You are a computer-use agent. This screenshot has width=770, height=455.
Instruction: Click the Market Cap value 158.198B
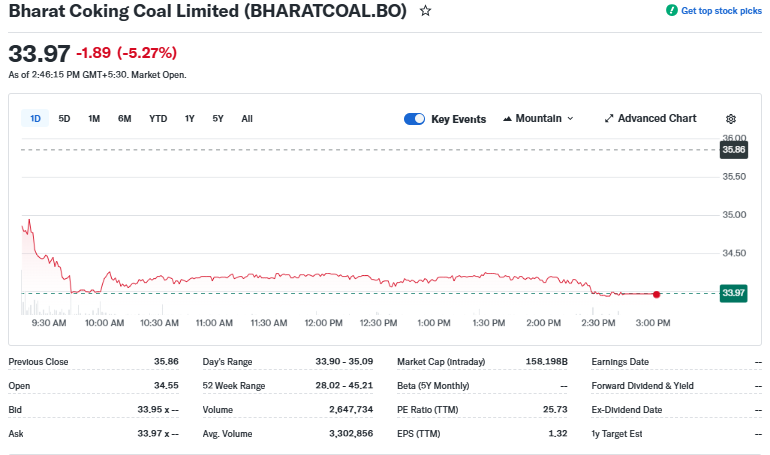click(x=547, y=362)
